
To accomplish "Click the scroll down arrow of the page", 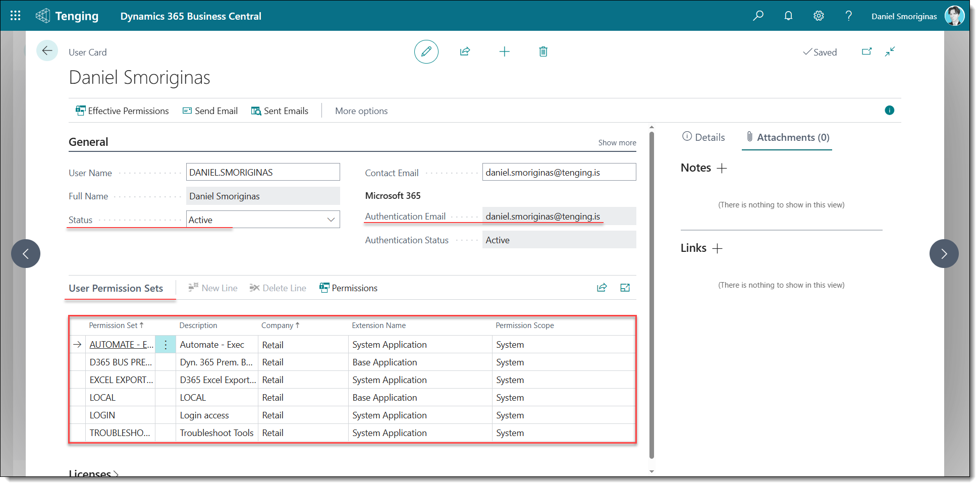I will tap(651, 471).
